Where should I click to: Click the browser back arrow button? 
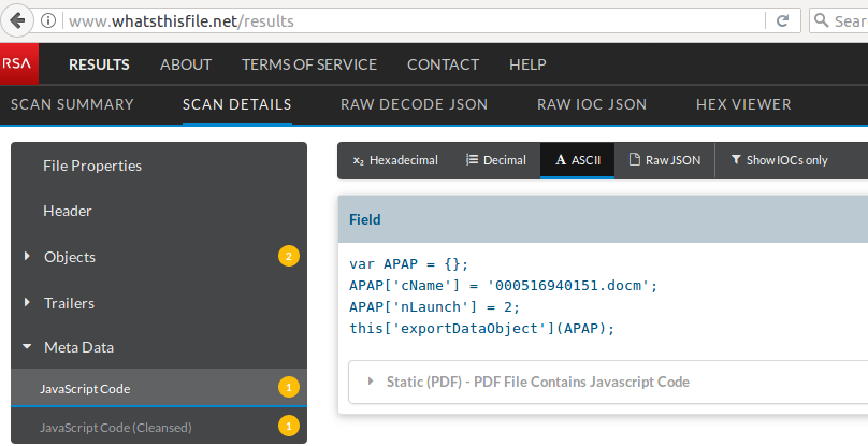pyautogui.click(x=17, y=21)
